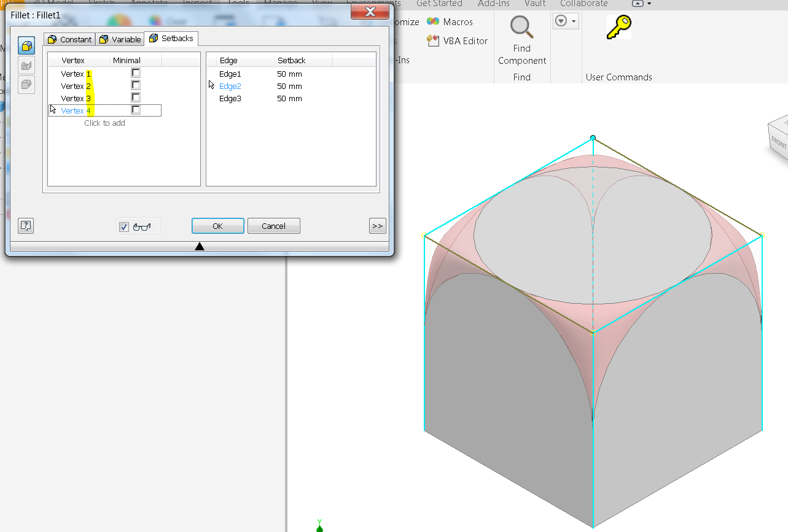Click the help question mark icon
This screenshot has width=788, height=532.
(25, 226)
